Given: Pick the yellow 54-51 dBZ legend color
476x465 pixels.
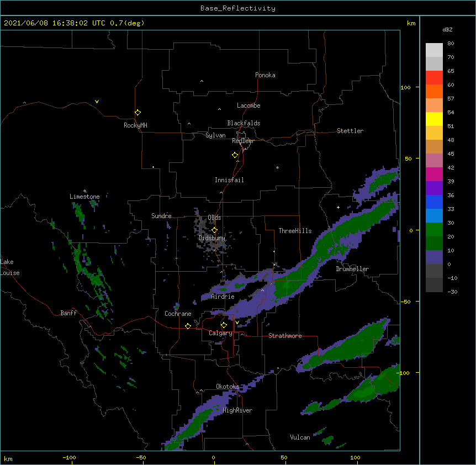Looking at the screenshot, I should click(434, 119).
